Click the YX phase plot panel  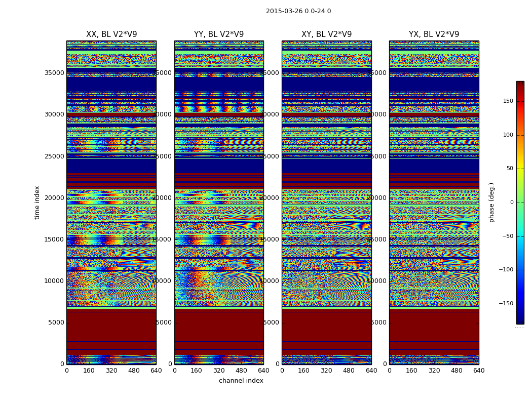click(x=434, y=202)
